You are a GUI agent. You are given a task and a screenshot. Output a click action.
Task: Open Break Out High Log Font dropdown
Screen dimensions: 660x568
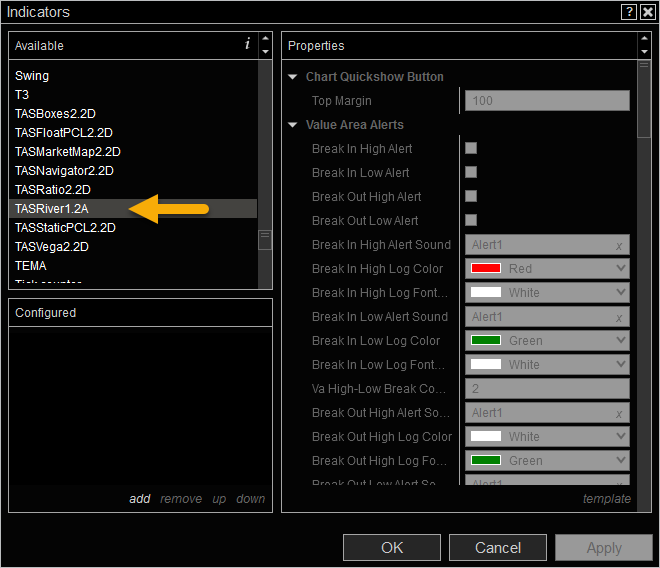tap(547, 461)
